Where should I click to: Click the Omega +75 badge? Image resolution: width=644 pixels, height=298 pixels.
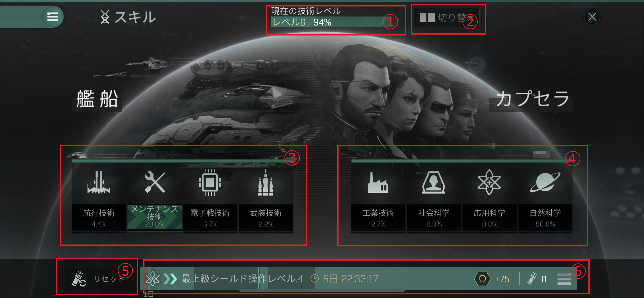coord(492,279)
